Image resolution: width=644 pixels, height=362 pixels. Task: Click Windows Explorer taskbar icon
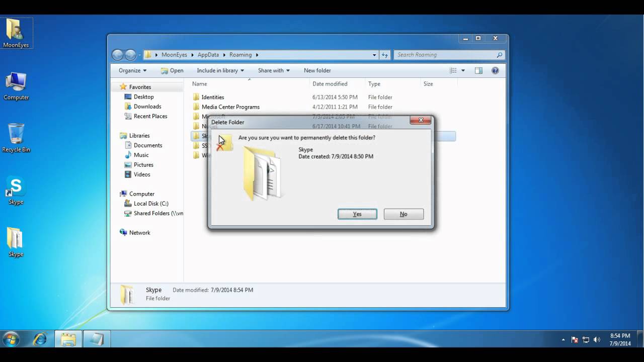68,339
